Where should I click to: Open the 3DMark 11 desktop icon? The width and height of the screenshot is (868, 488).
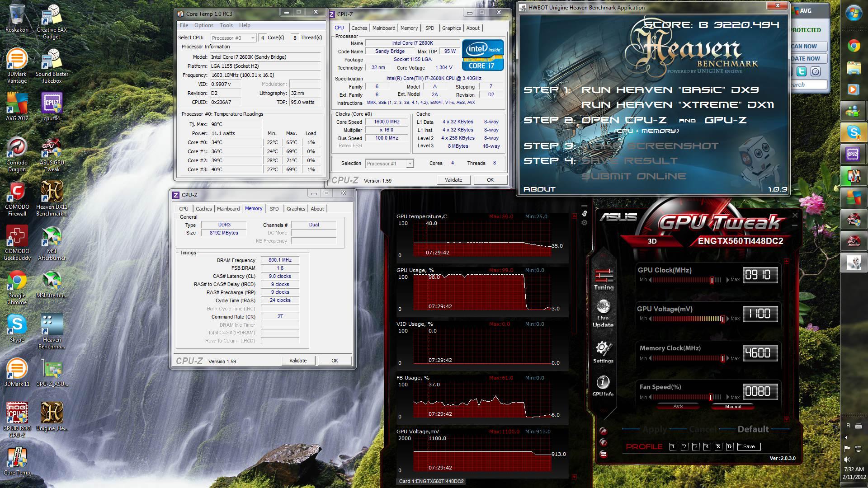pos(17,372)
